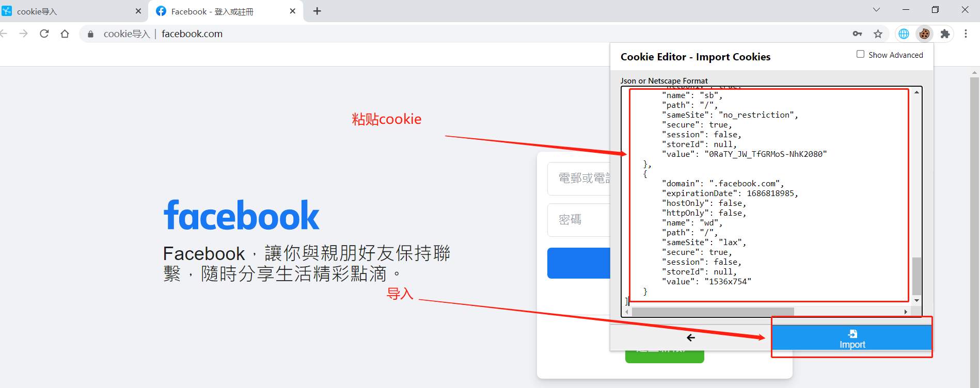Screen dimensions: 980x388
Task: Bookmark this page with the star
Action: [878, 34]
